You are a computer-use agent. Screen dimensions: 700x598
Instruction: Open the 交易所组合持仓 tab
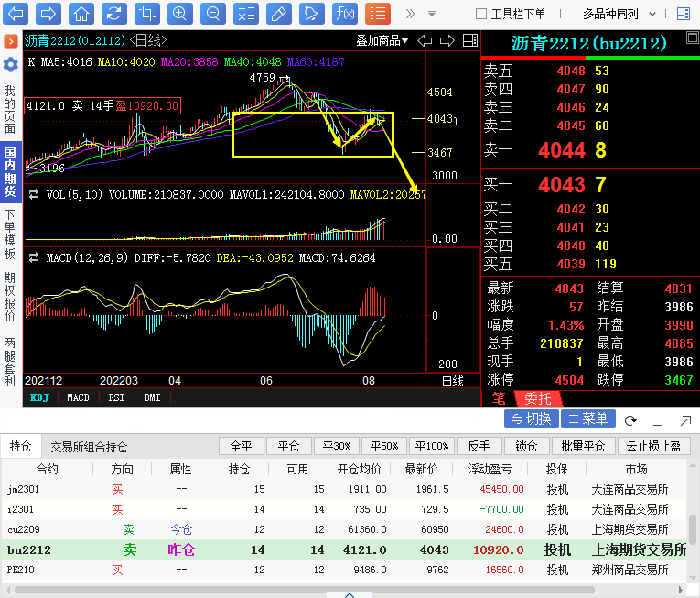click(89, 447)
